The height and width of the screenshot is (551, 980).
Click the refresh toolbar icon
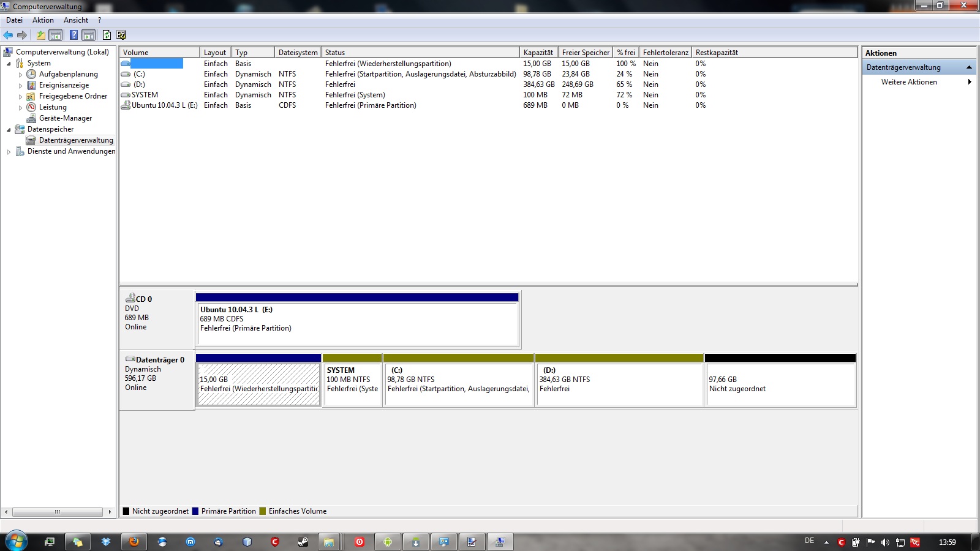pos(107,36)
